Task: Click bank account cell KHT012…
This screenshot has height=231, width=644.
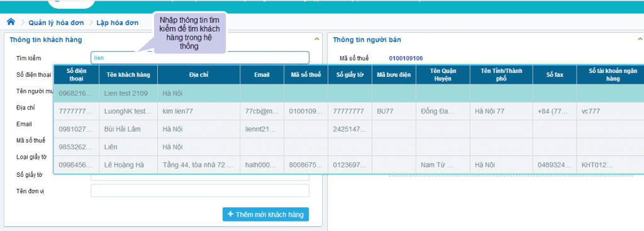Action: (x=610, y=165)
